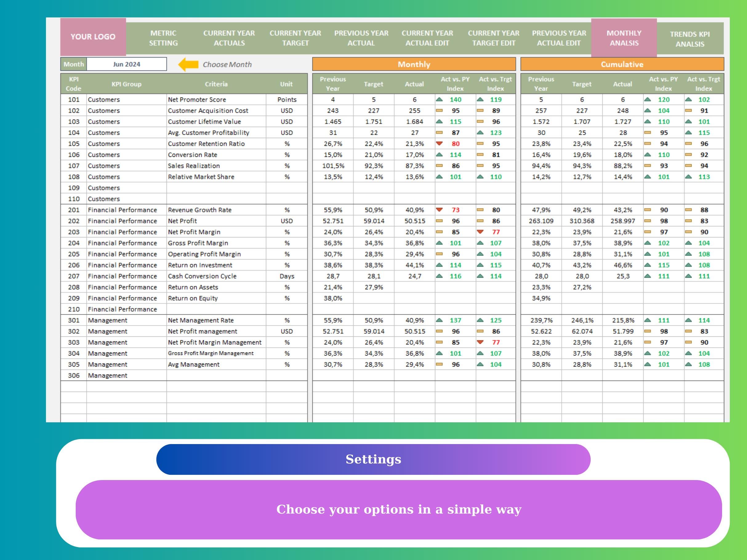Click 'Choose your options in a simple way' banner
Viewport: 747px width, 560px height.
(x=399, y=509)
